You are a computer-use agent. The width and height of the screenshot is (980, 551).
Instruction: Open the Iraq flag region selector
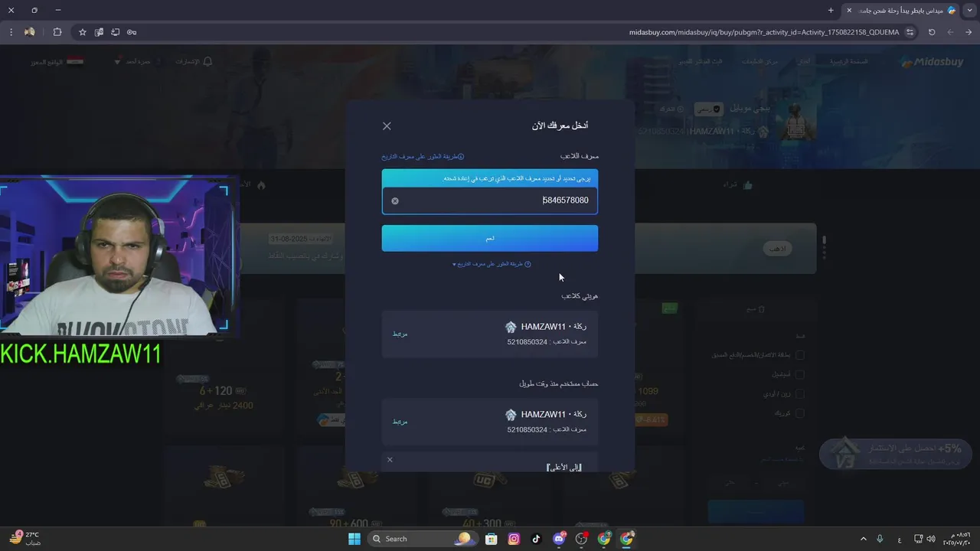pyautogui.click(x=75, y=61)
